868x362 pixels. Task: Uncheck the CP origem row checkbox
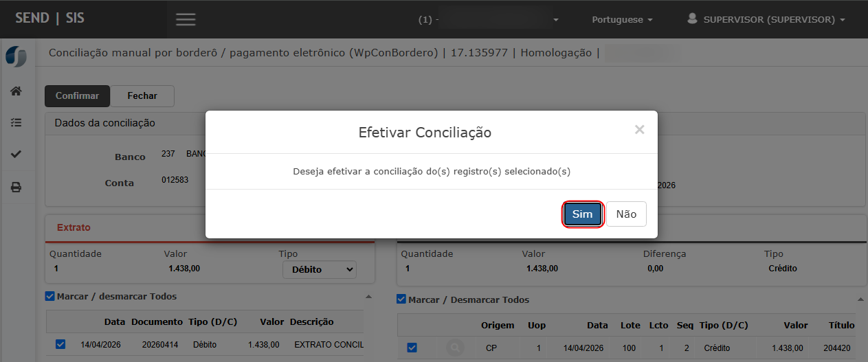(412, 348)
